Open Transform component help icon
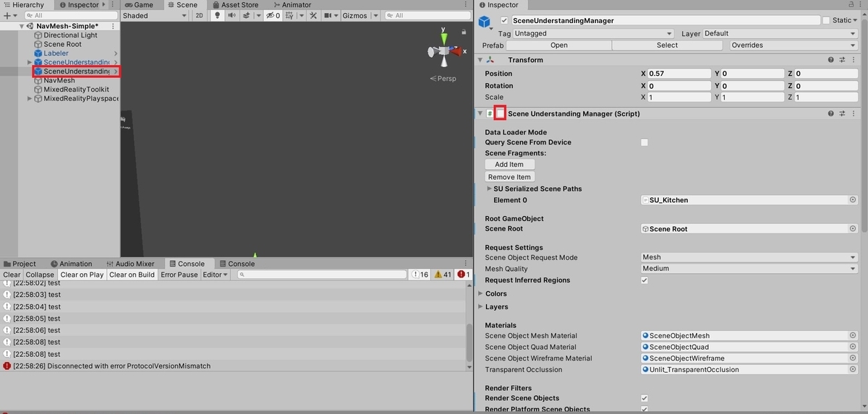Image resolution: width=868 pixels, height=414 pixels. tap(831, 60)
